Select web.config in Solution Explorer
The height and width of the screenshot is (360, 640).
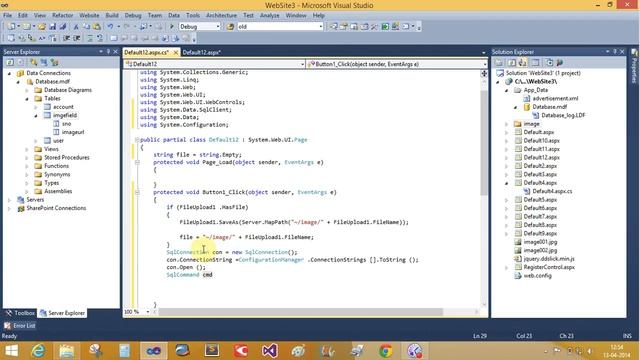coord(537,276)
